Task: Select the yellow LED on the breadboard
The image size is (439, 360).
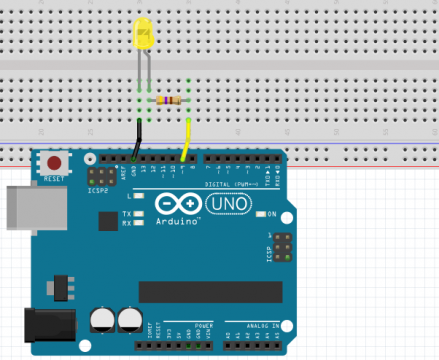Action: coord(143,34)
